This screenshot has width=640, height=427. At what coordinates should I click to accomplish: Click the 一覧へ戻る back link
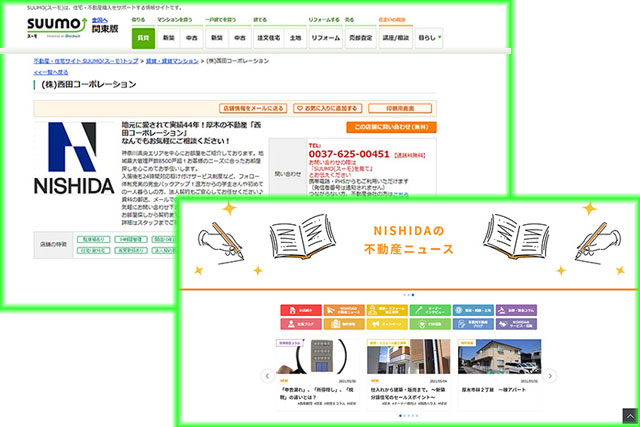pyautogui.click(x=51, y=72)
